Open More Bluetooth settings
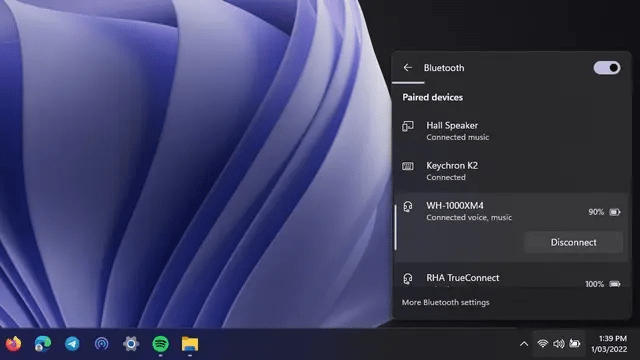 (x=445, y=302)
